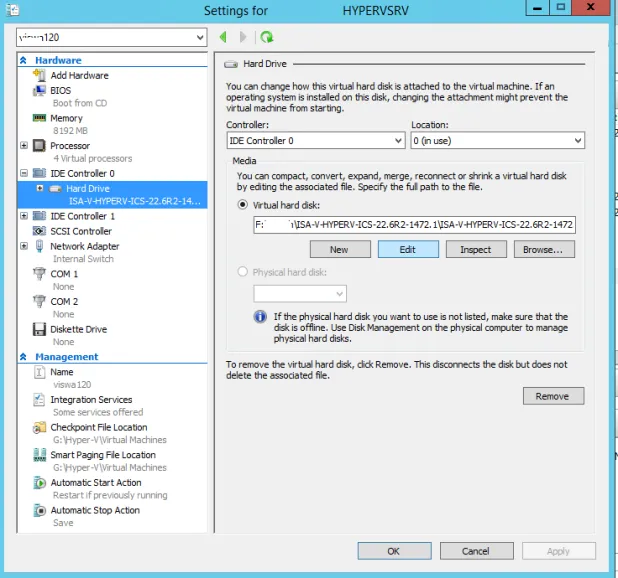Click the forward navigation arrow
Viewport: 618px width, 578px height.
coord(243,37)
